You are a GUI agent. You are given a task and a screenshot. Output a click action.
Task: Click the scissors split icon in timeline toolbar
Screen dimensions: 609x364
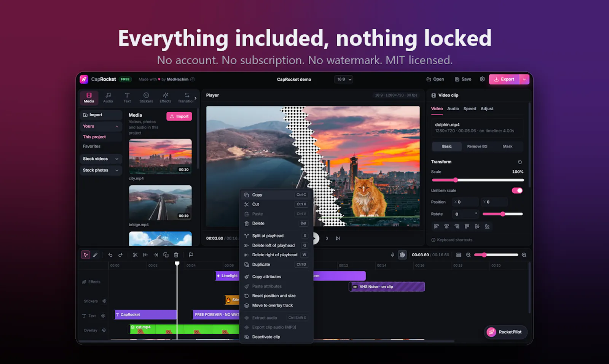(135, 255)
